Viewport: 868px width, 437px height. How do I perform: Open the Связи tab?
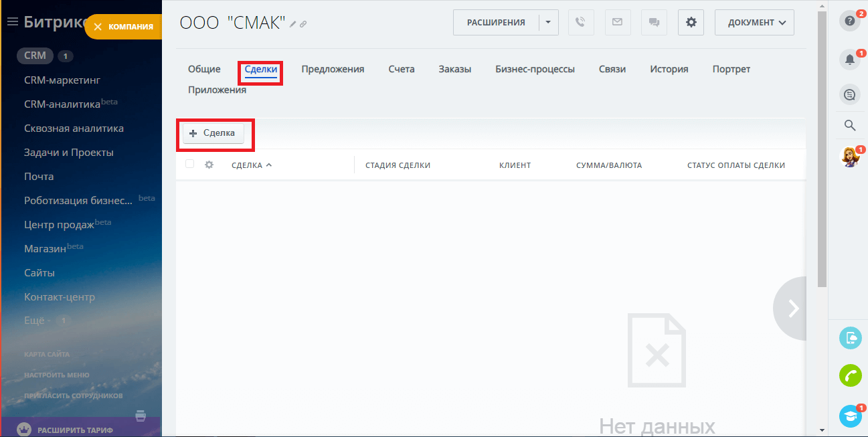612,69
